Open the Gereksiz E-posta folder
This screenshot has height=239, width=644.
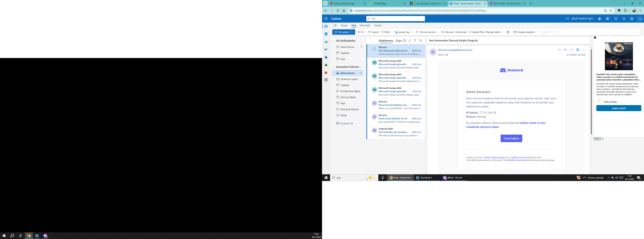click(347, 79)
